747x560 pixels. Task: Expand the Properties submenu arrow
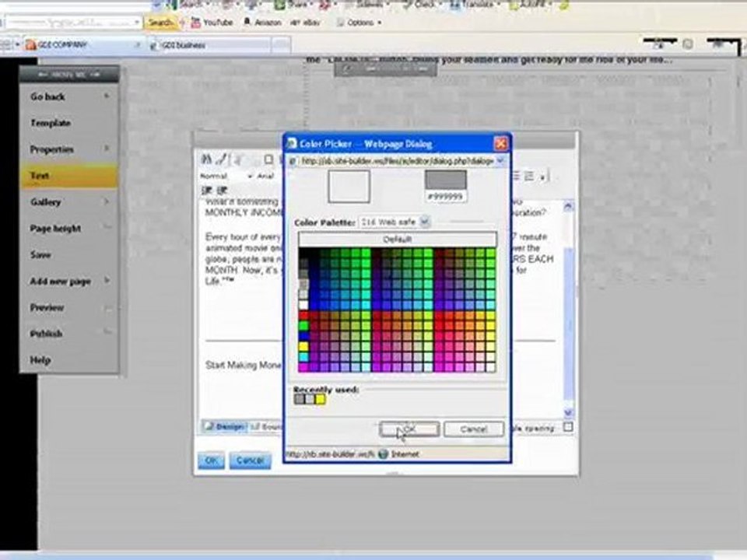pos(107,149)
